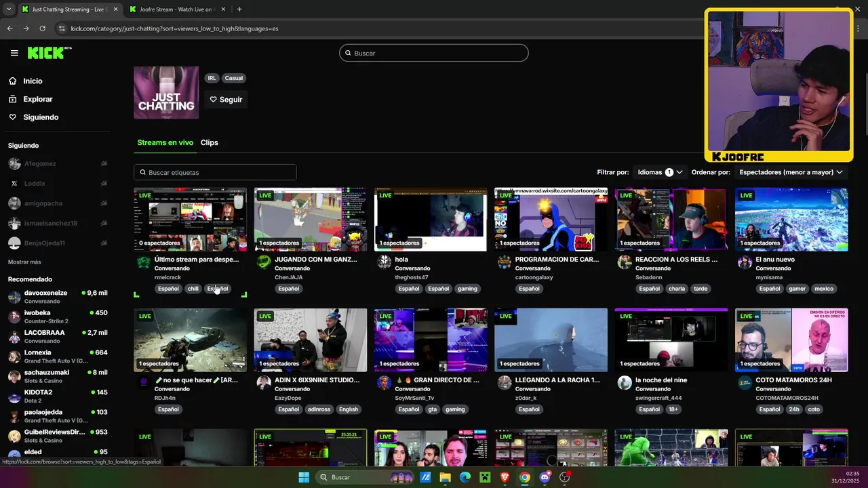Expand followed channels with Mostrar más
Viewport: 868px width, 488px height.
click(24, 262)
